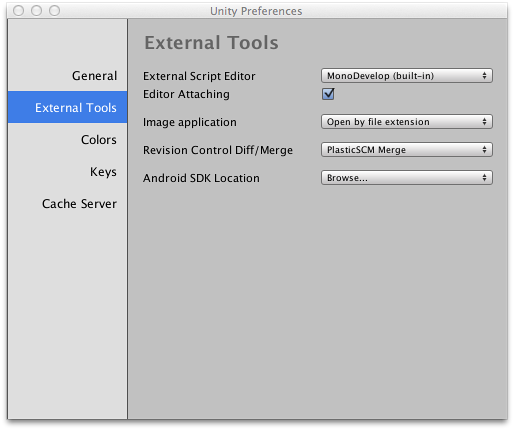Click the minimize window button
Viewport: 514px width, 430px height.
[36, 11]
